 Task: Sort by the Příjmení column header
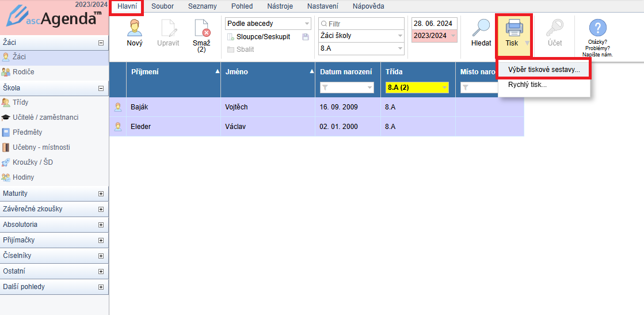pos(173,72)
